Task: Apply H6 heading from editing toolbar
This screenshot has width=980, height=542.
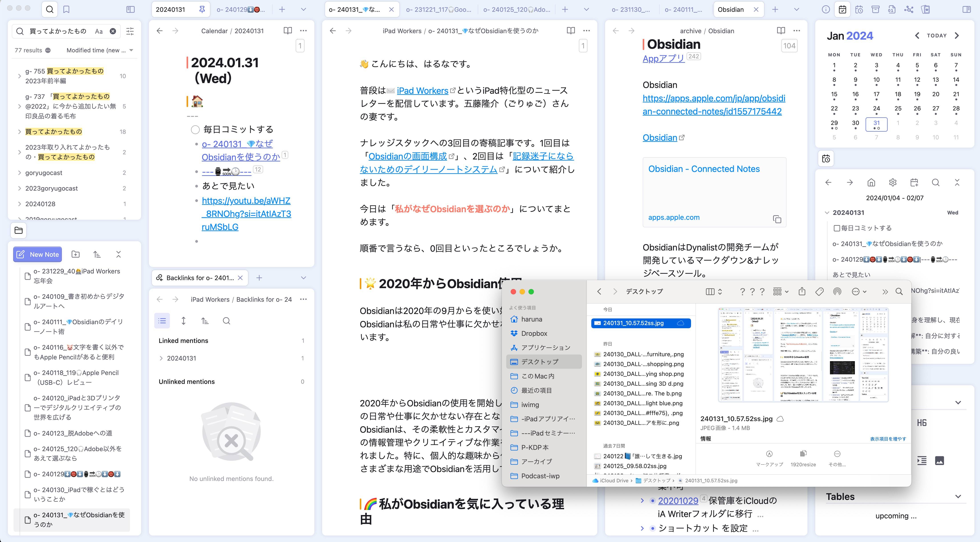Action: pyautogui.click(x=922, y=423)
